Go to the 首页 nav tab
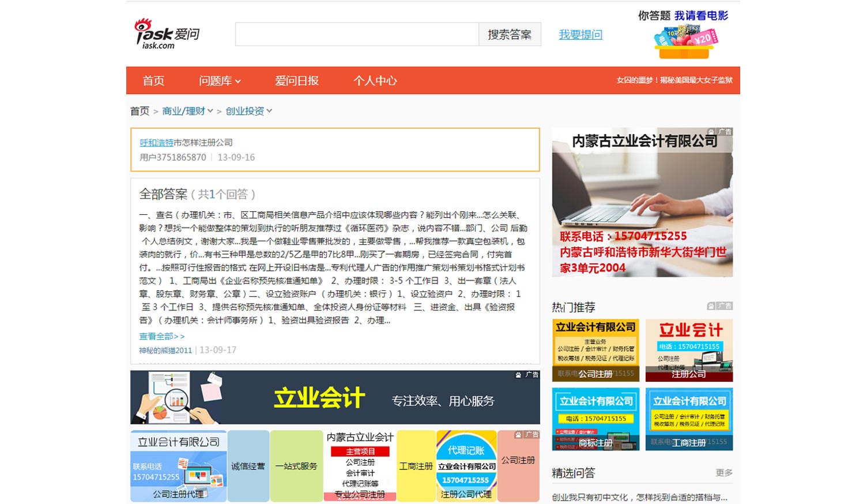The height and width of the screenshot is (504, 867). pos(153,81)
